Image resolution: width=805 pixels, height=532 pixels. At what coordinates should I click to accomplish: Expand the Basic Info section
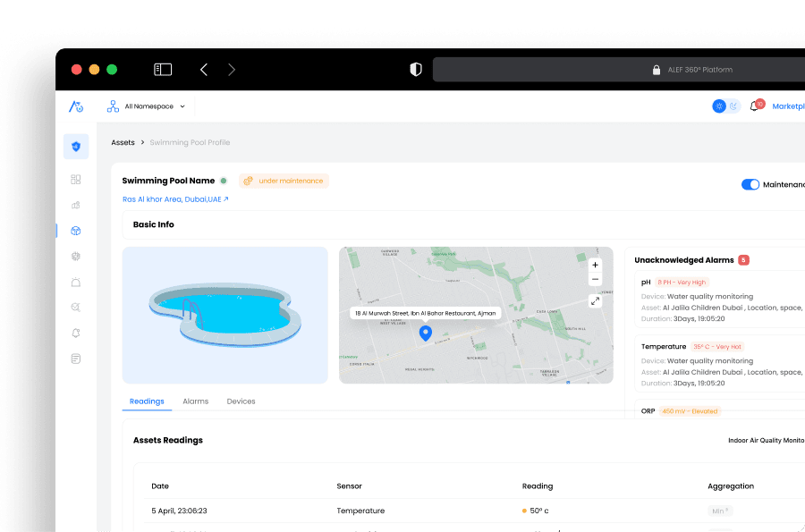click(154, 224)
